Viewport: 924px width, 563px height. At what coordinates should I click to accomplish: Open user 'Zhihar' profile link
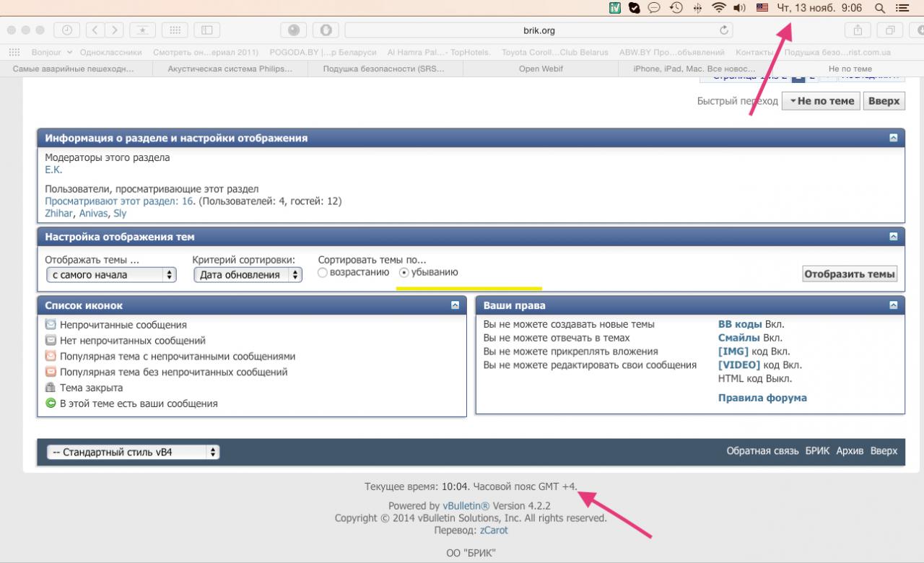click(x=59, y=214)
